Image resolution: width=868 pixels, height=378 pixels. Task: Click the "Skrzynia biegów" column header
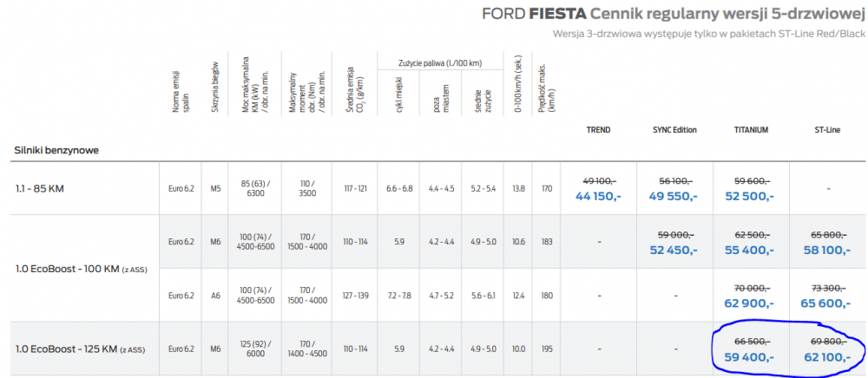pos(216,87)
